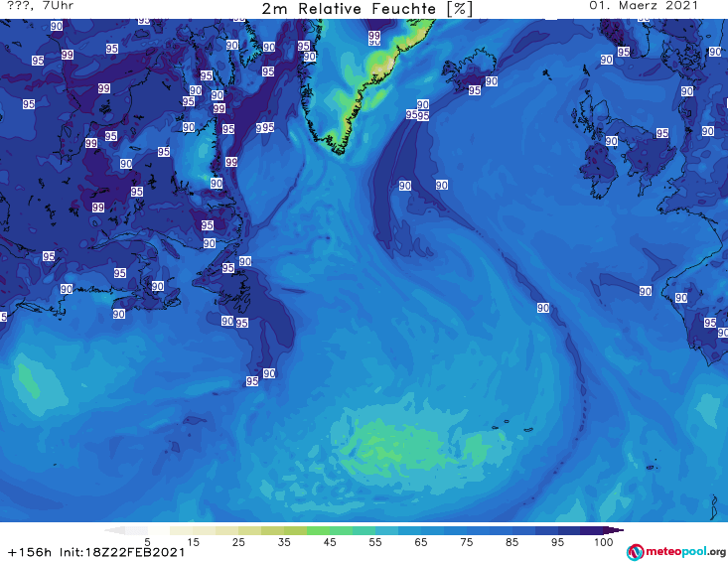Select the date '01. Maerz 2021'
Screen dimensions: 728x562
tap(644, 6)
